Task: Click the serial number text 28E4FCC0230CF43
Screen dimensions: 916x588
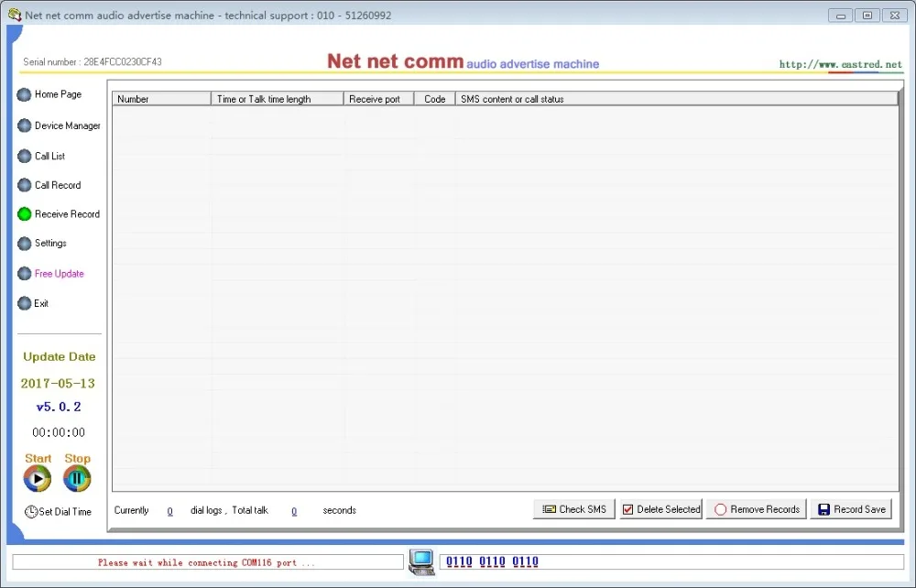Action: coord(123,61)
